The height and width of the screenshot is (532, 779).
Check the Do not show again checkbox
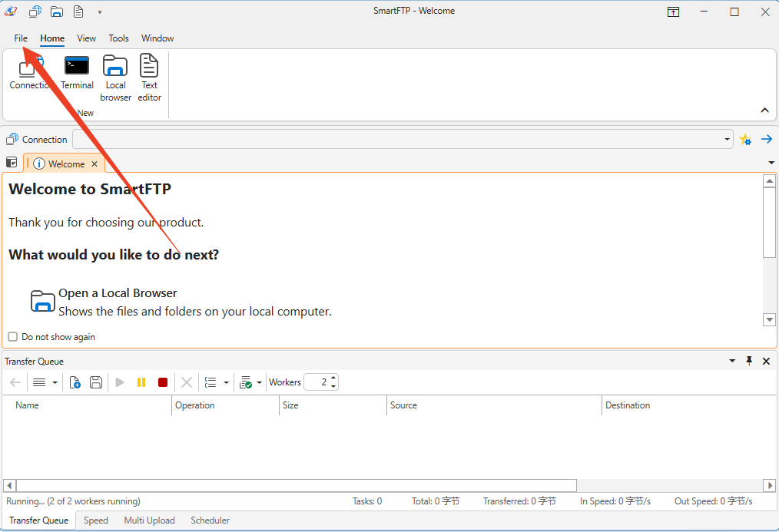pos(13,336)
